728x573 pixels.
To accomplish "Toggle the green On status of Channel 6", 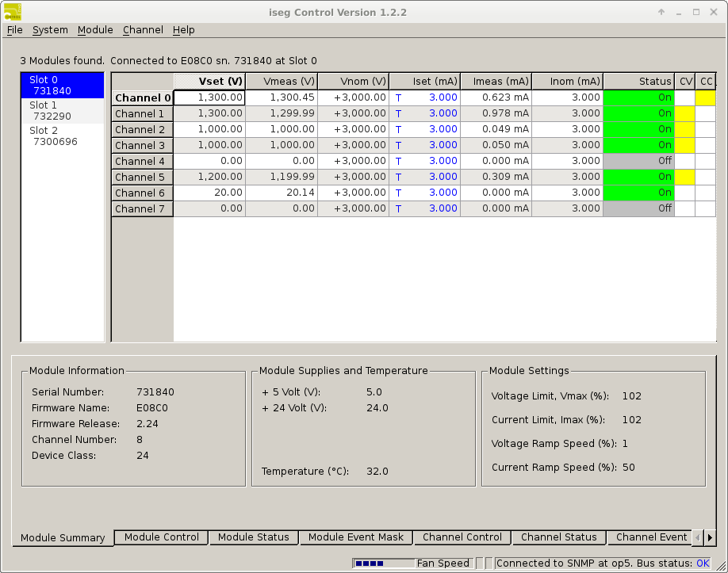I will 639,193.
